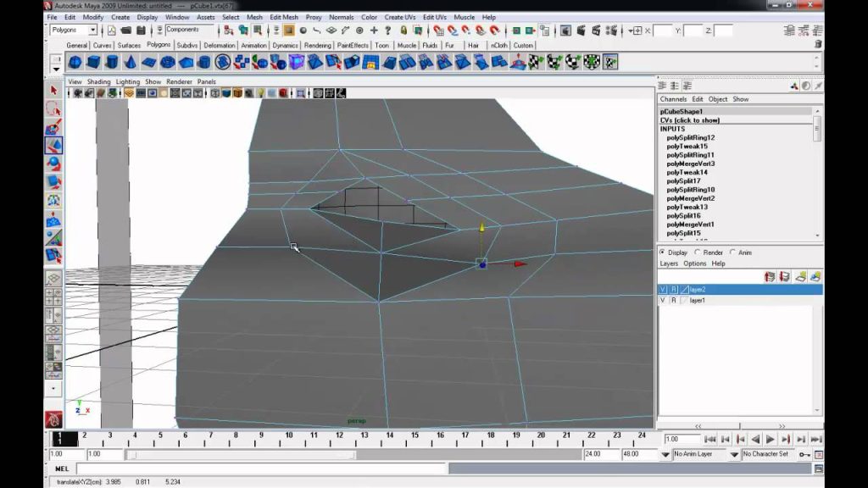Click the Channel Box scrollbar down arrow
The width and height of the screenshot is (868, 488).
click(x=818, y=236)
